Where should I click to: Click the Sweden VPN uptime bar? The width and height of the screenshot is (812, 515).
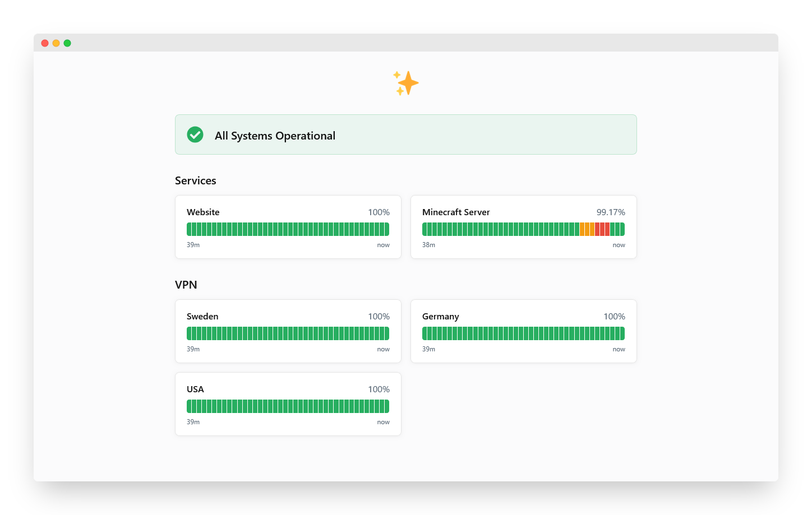click(288, 333)
